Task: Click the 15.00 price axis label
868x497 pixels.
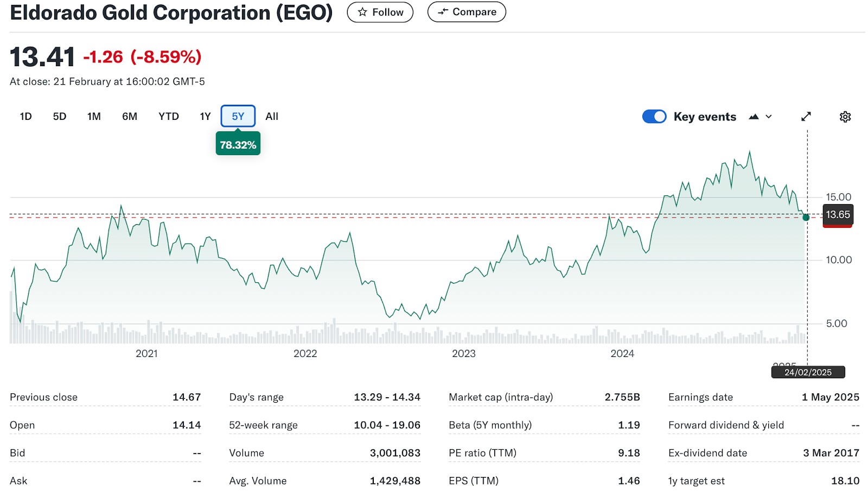Action: (x=838, y=197)
